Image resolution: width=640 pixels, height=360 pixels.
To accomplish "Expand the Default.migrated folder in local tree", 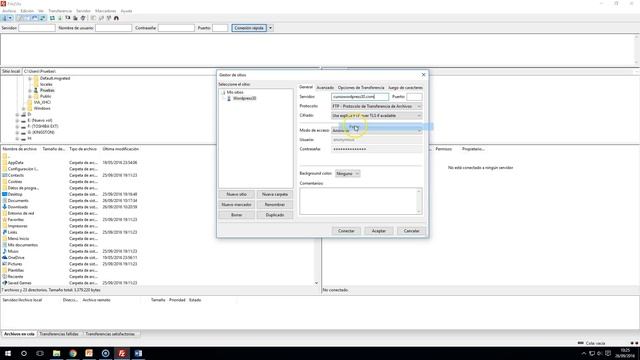I will pos(30,78).
